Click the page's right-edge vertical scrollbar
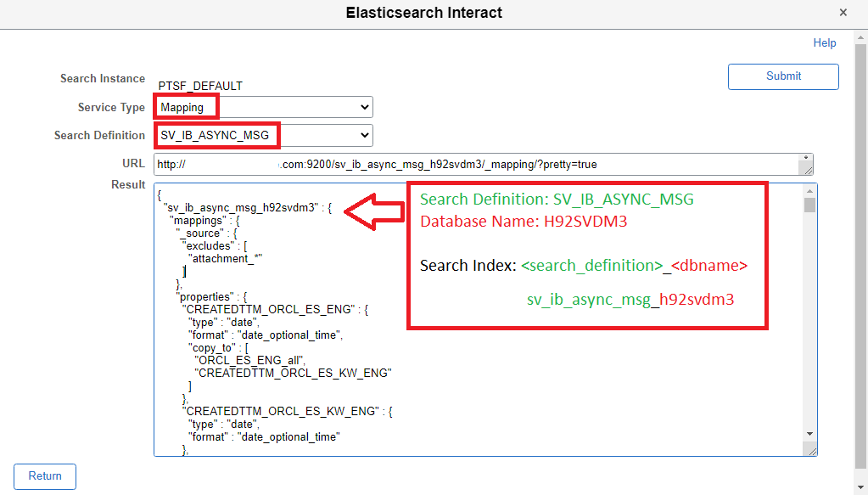This screenshot has height=495, width=868. click(863, 255)
